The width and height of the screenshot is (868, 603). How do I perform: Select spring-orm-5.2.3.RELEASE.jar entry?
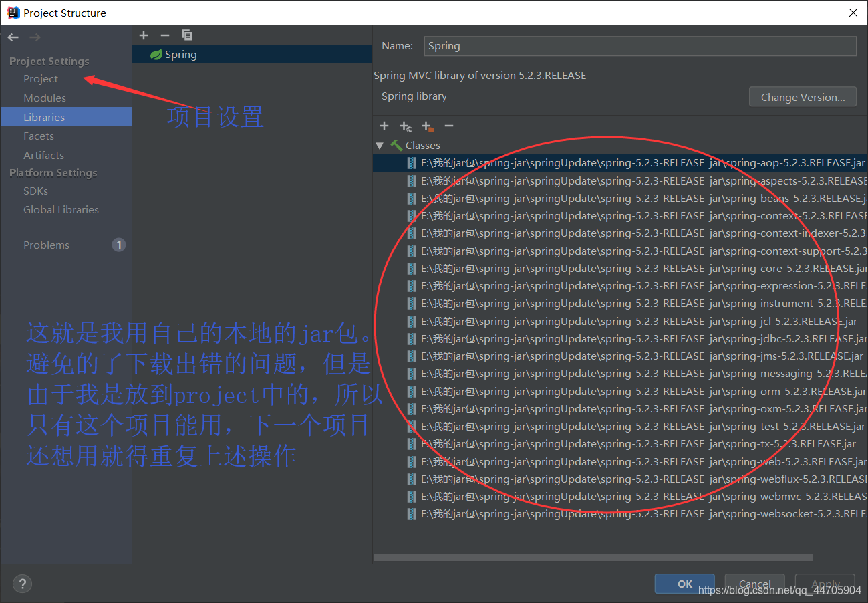[x=620, y=391]
